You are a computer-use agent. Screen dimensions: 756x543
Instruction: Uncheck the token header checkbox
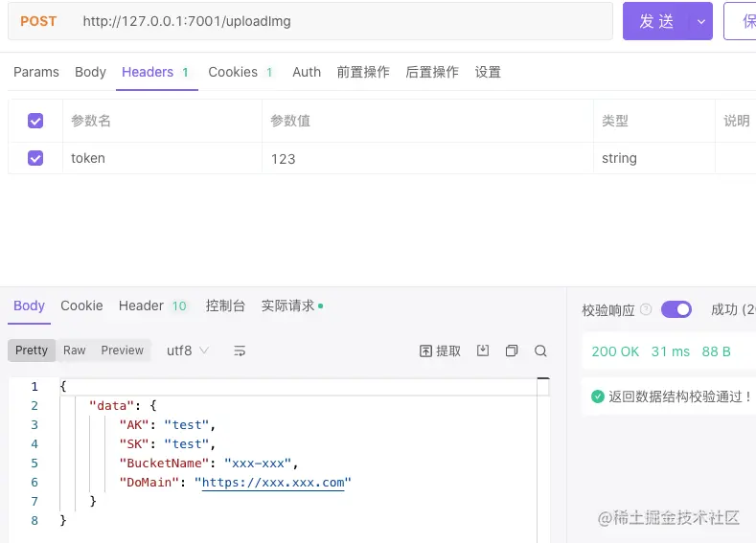pyautogui.click(x=35, y=158)
